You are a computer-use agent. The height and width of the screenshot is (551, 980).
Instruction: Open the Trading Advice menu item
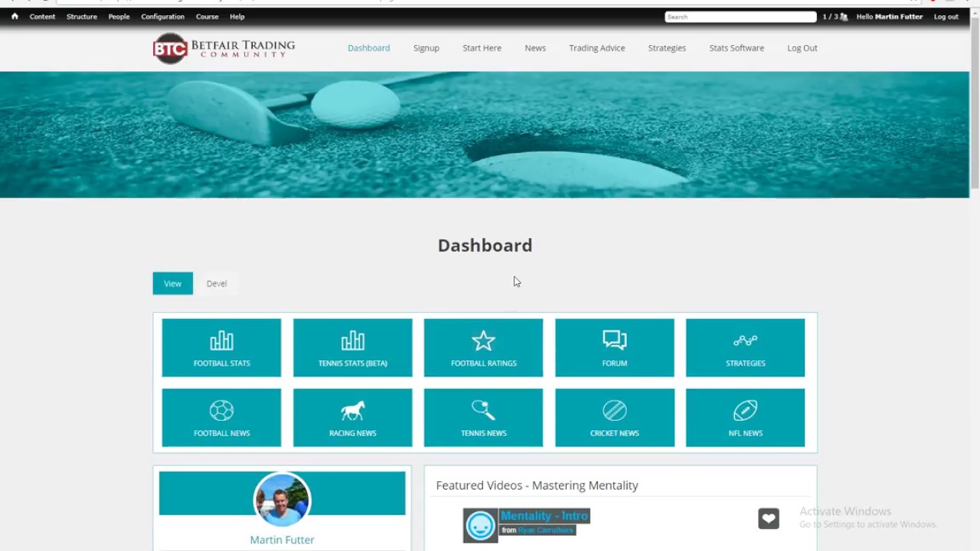(x=596, y=47)
